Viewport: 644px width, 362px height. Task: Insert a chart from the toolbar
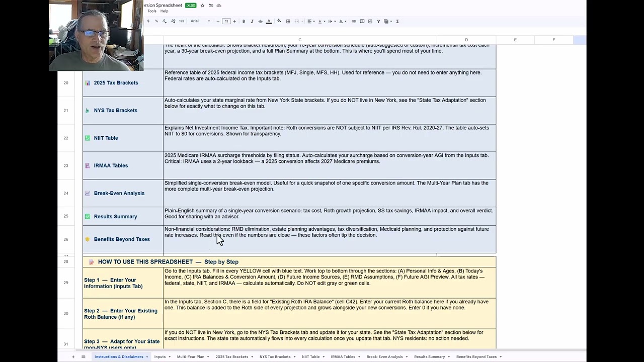pyautogui.click(x=370, y=21)
